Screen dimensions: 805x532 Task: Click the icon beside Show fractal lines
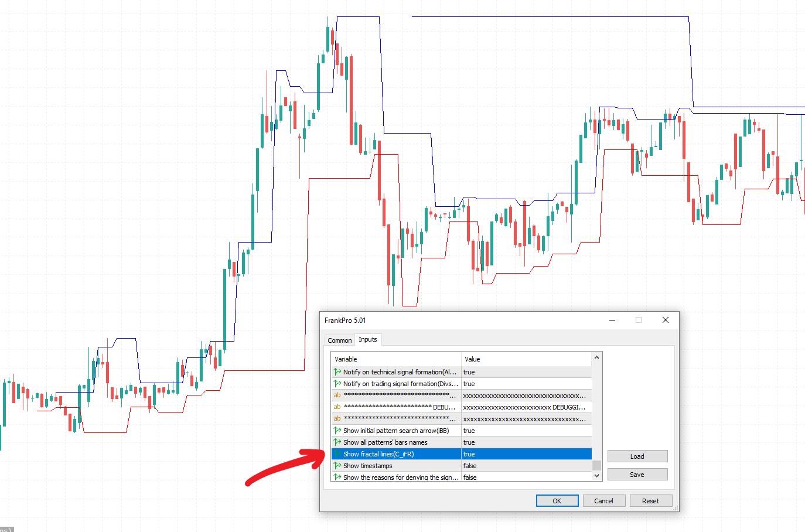[x=337, y=454]
